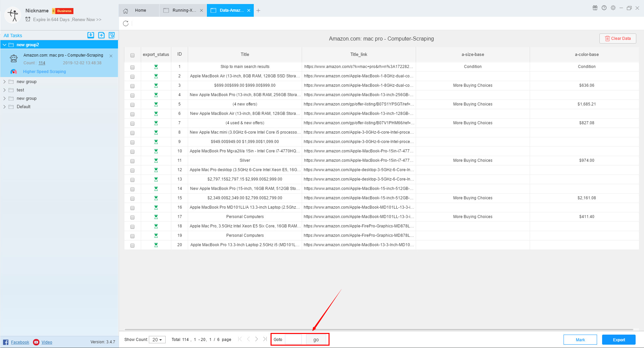The width and height of the screenshot is (644, 348).
Task: Open the Show Count 20 dropdown
Action: [x=157, y=340]
